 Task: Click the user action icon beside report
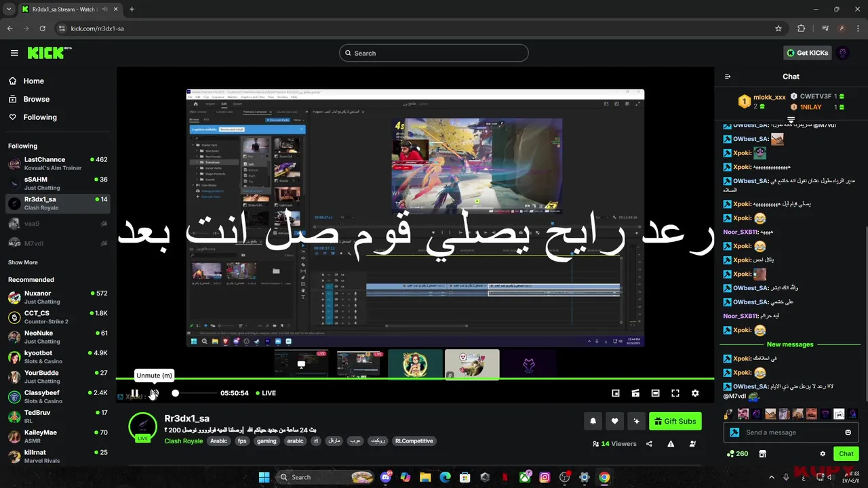[692, 444]
